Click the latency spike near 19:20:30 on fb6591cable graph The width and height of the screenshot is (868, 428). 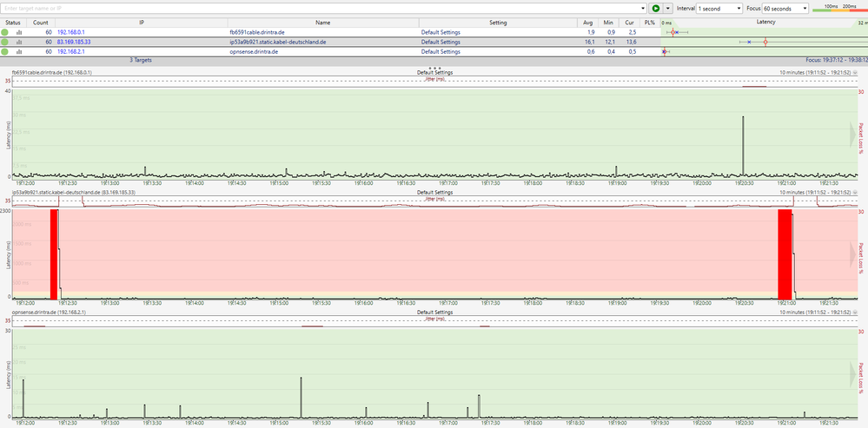[743, 146]
